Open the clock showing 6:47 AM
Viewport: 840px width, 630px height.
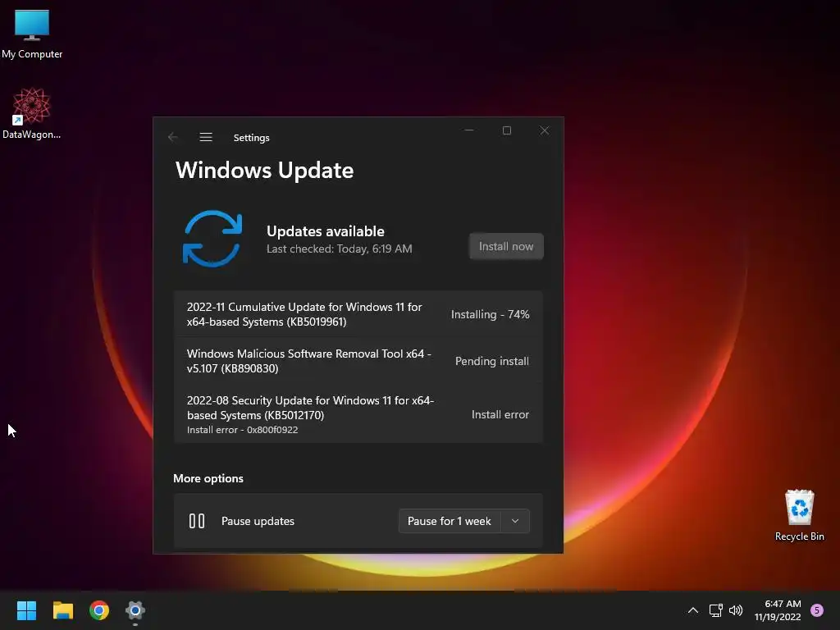778,610
